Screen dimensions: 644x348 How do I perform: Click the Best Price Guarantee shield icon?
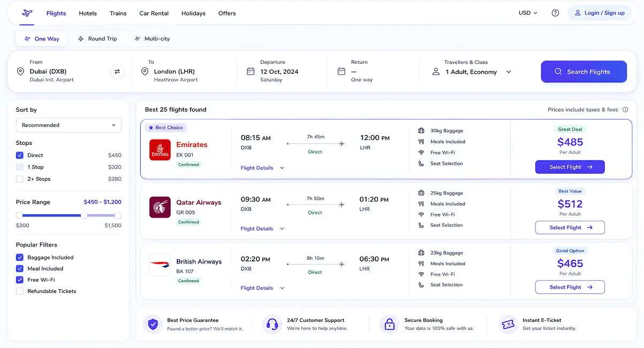pyautogui.click(x=153, y=324)
